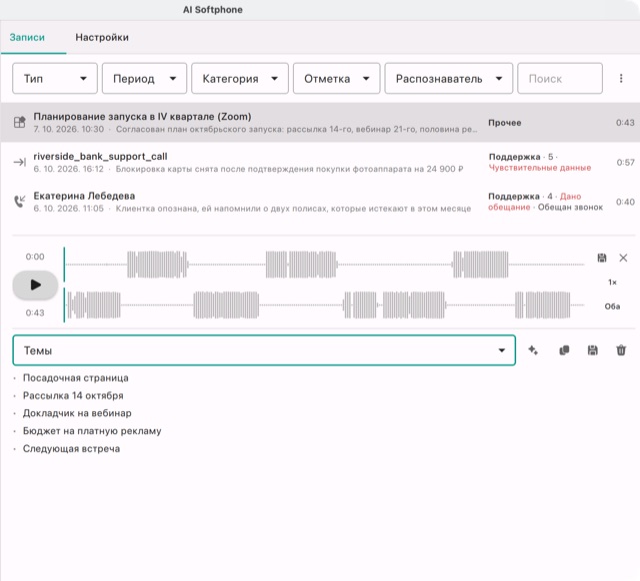Close the audio player panel
The image size is (640, 581).
click(623, 258)
